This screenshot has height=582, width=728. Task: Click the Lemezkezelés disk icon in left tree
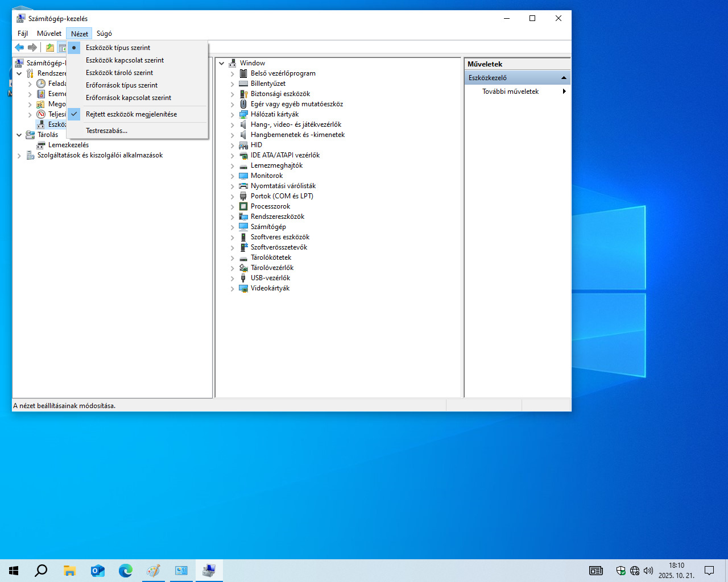(x=41, y=145)
